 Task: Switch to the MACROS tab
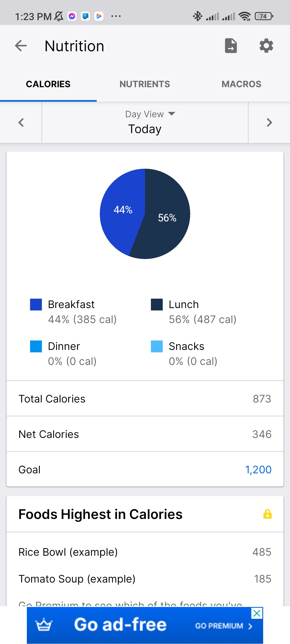[241, 84]
